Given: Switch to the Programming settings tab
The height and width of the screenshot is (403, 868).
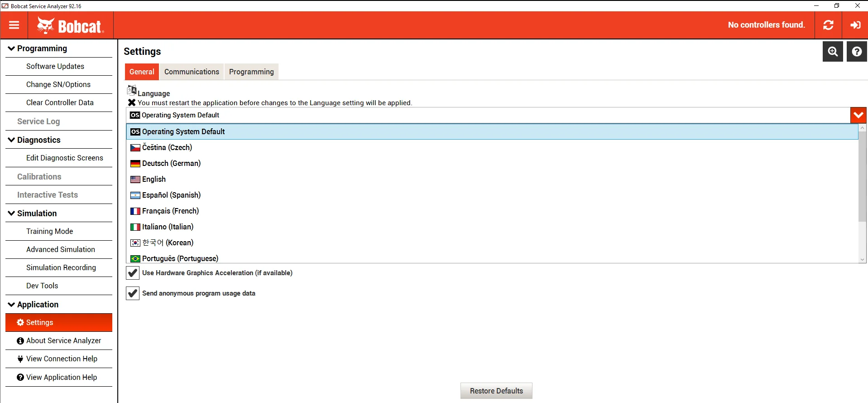Looking at the screenshot, I should point(251,72).
